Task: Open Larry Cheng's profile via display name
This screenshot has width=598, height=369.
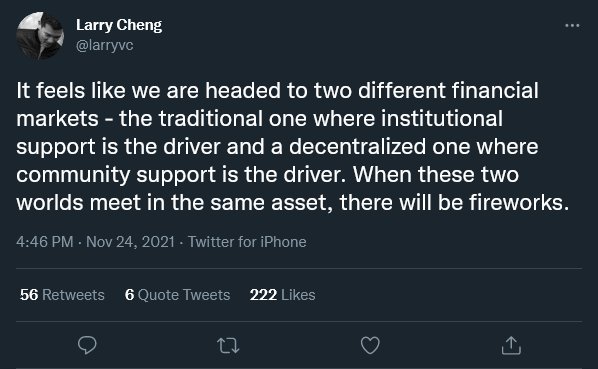Action: click(119, 25)
